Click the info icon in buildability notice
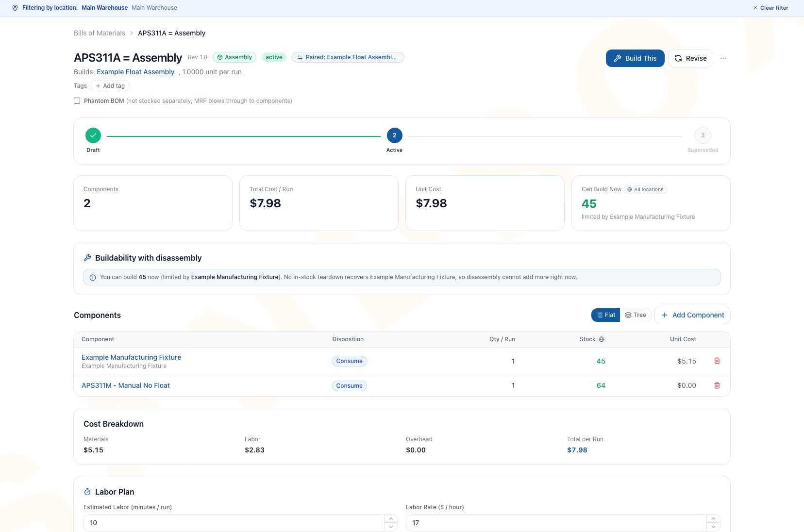Screen dimensions: 804x532 93,278
